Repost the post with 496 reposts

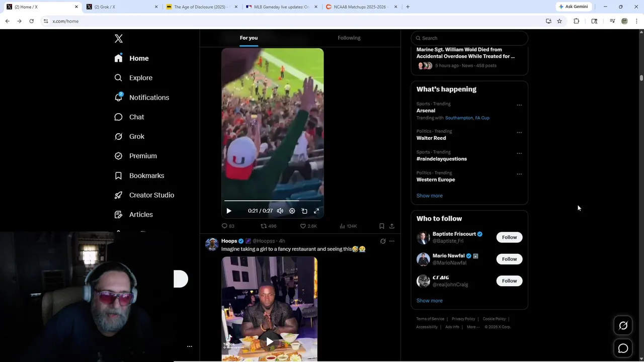click(x=269, y=226)
